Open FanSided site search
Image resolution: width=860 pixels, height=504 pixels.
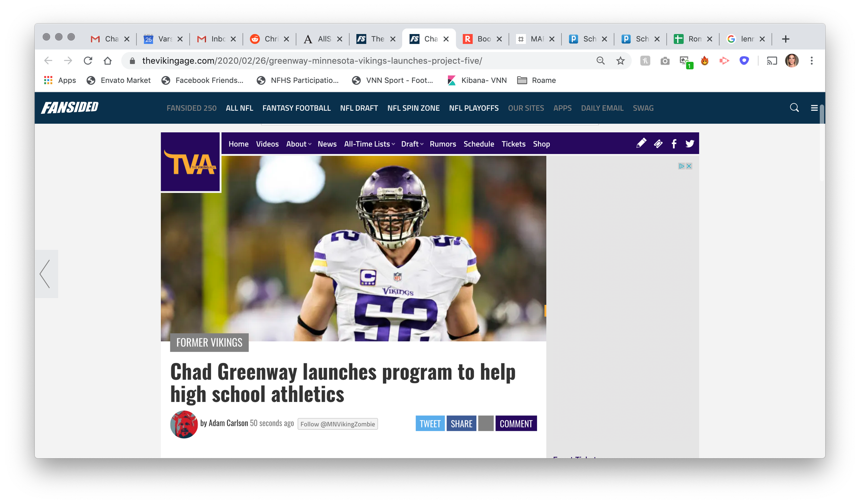tap(794, 108)
